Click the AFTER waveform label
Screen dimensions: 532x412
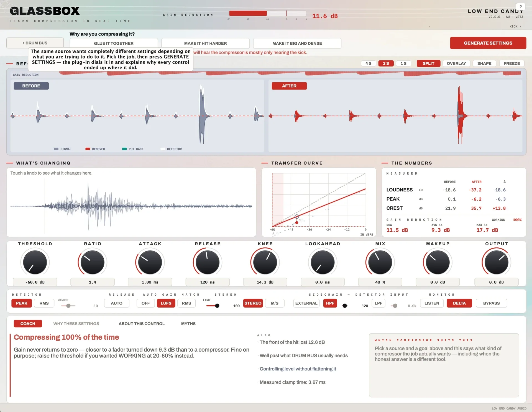tap(289, 86)
